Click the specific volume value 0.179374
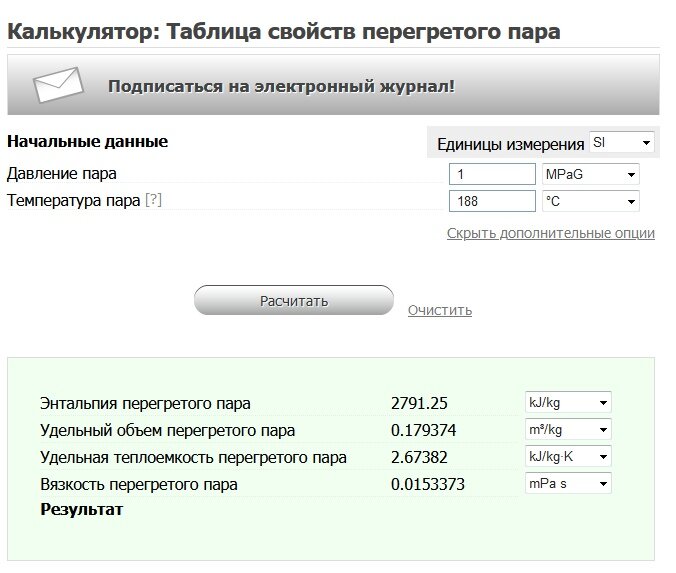The width and height of the screenshot is (676, 573). (427, 431)
